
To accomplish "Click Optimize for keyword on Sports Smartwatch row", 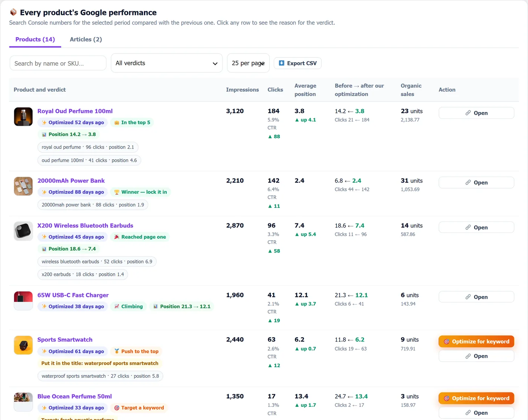I will [476, 342].
